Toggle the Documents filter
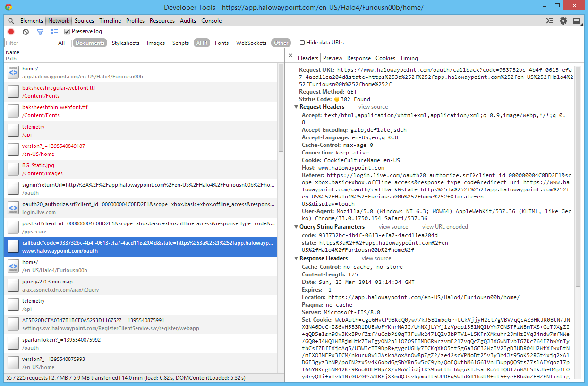588x386 pixels. [x=90, y=43]
